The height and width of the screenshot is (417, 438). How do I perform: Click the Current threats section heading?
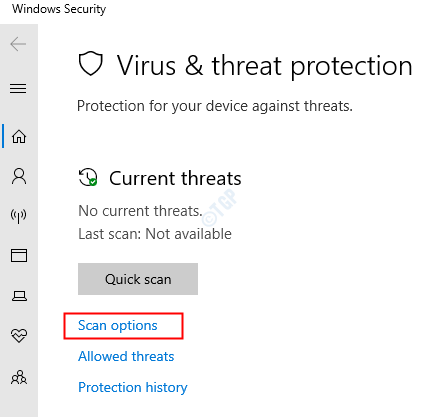tap(175, 178)
